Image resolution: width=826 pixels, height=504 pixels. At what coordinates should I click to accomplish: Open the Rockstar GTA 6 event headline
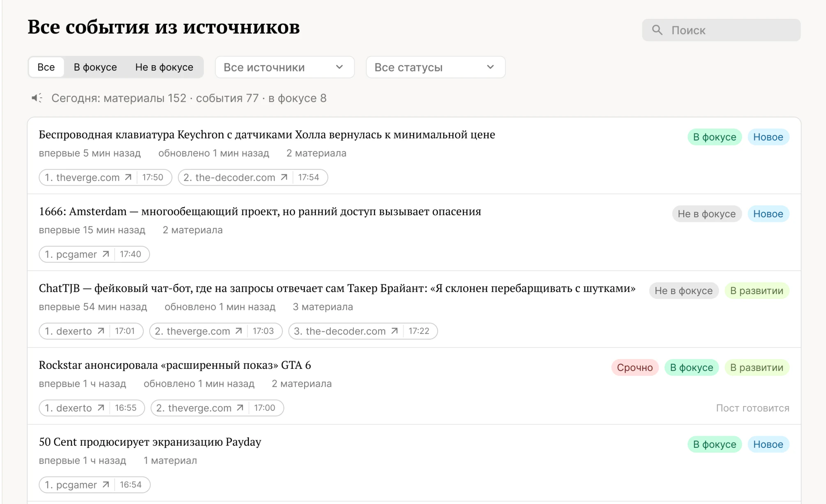point(175,365)
